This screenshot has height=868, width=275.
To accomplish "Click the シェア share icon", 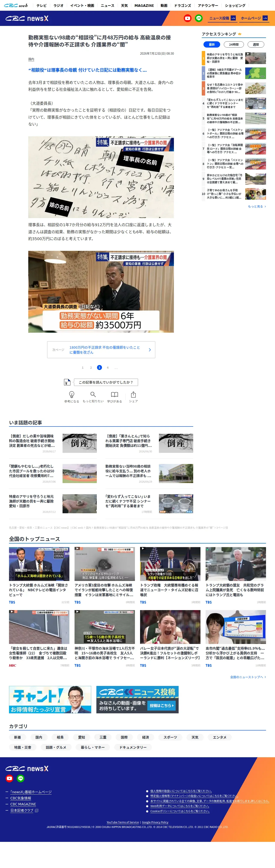I will (x=133, y=394).
